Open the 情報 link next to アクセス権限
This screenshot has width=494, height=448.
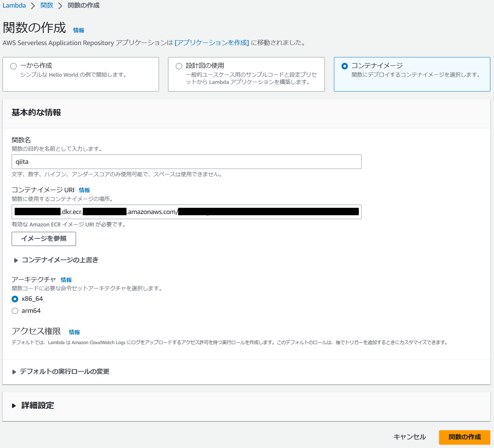(x=74, y=332)
